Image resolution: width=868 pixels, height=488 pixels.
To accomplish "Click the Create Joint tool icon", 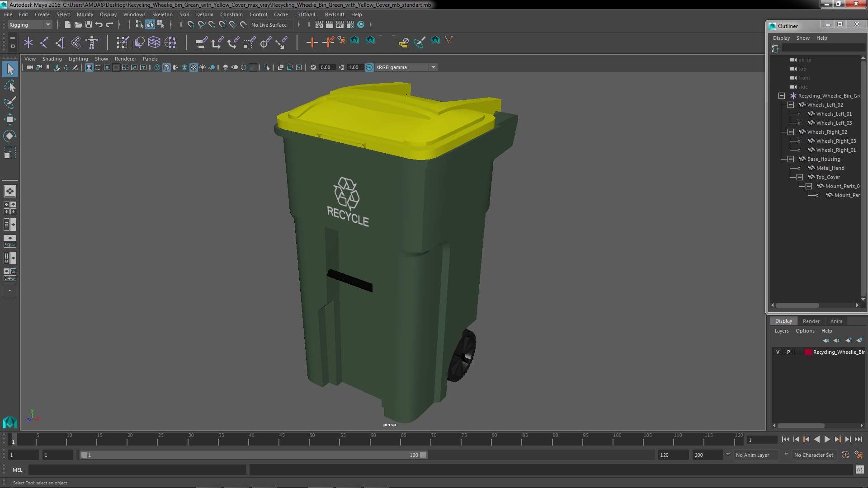I will pyautogui.click(x=44, y=42).
